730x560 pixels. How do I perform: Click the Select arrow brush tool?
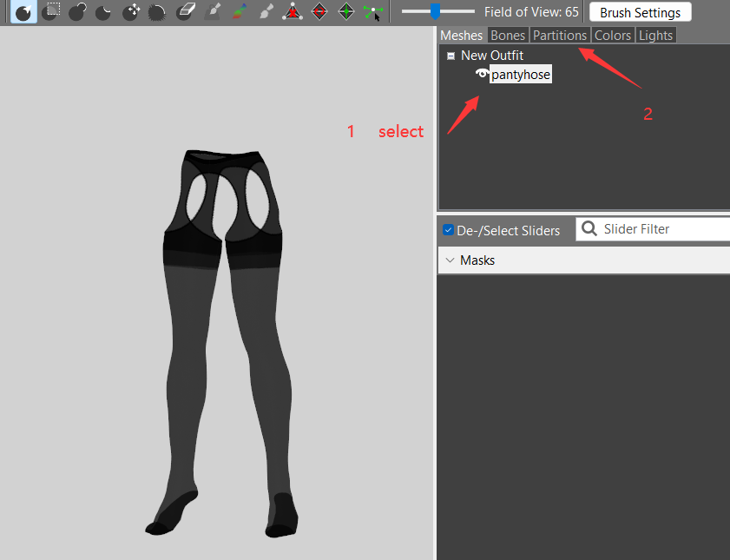coord(23,11)
